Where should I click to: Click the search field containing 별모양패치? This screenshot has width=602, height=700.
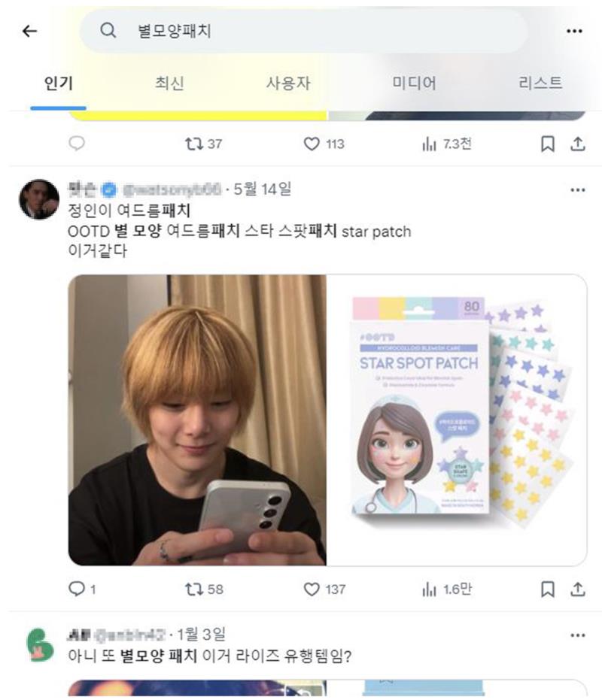pyautogui.click(x=303, y=31)
